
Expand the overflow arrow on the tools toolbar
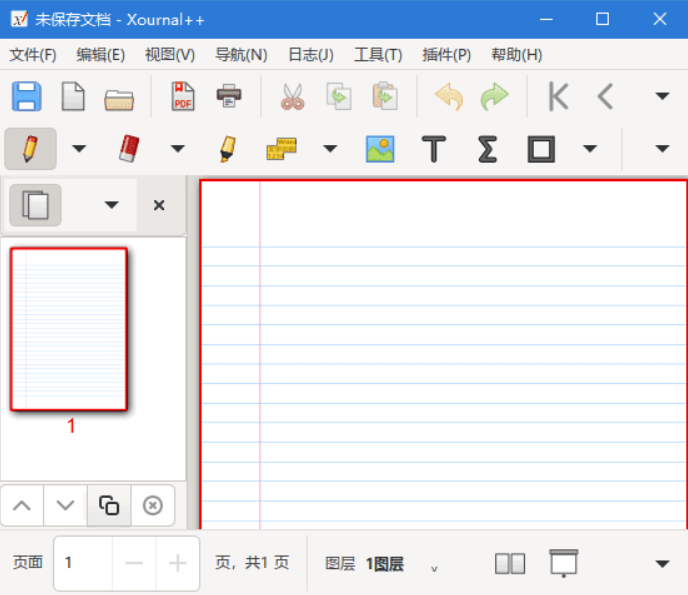pos(662,149)
